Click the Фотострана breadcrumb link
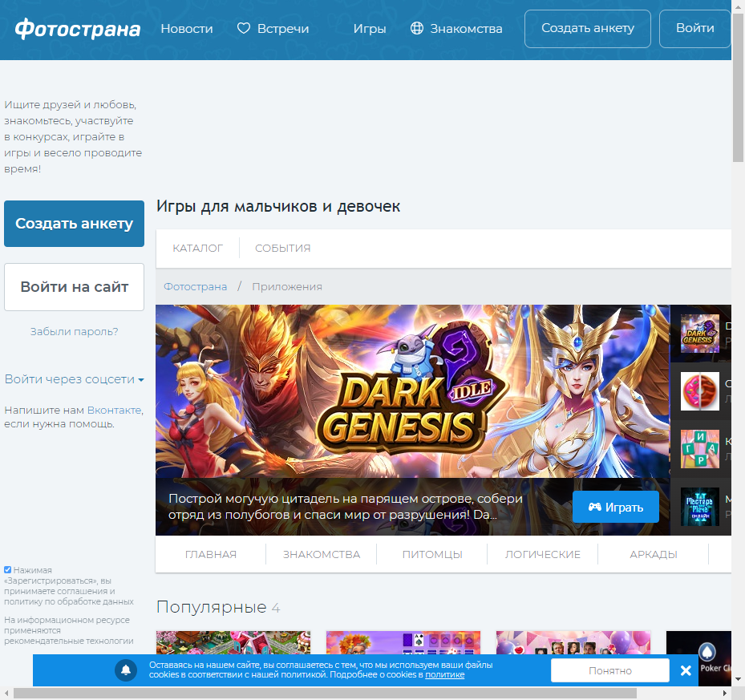 click(196, 286)
